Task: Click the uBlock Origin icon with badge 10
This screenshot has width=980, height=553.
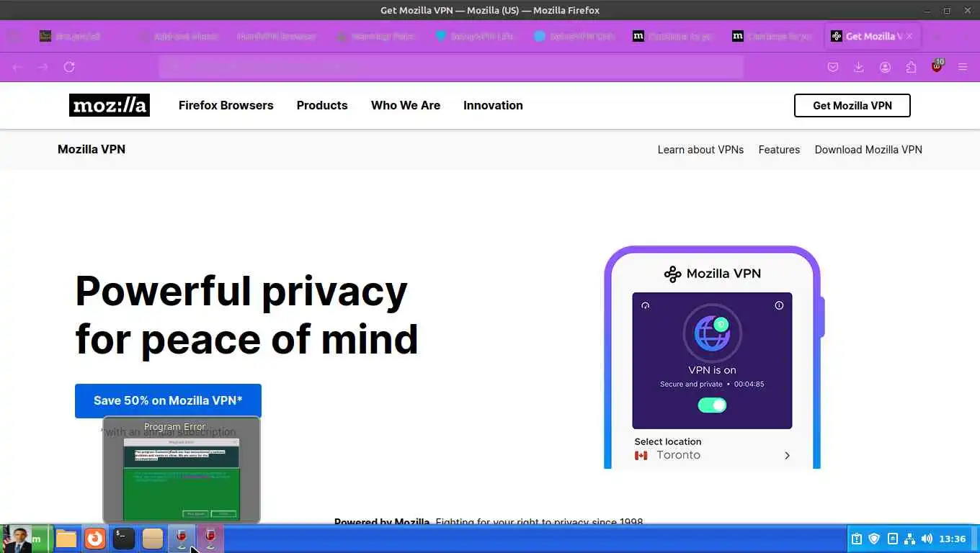Action: 937,66
